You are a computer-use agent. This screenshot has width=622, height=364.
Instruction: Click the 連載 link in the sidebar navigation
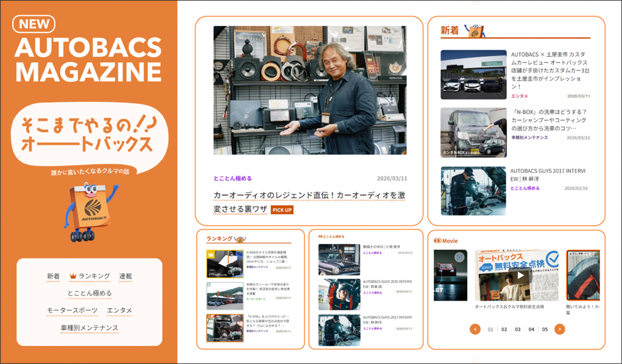point(125,276)
